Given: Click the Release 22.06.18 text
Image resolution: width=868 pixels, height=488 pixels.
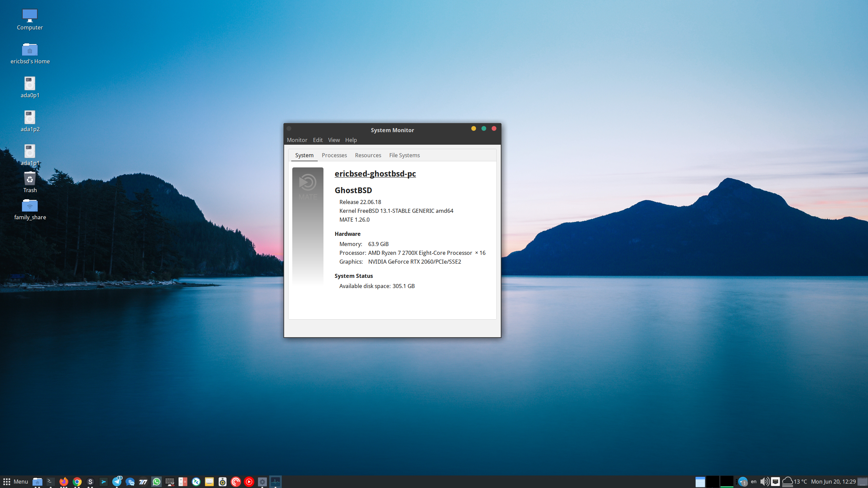Looking at the screenshot, I should pos(360,202).
